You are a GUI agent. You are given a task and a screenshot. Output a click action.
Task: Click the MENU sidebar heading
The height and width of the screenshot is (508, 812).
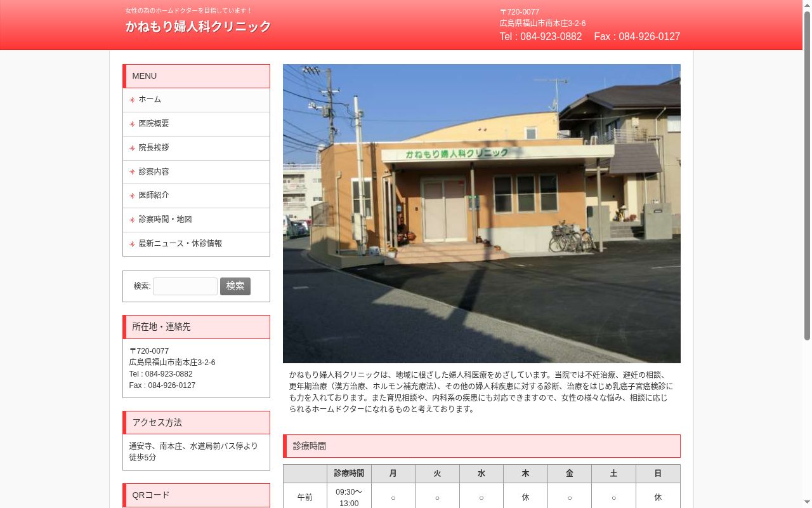pyautogui.click(x=196, y=76)
